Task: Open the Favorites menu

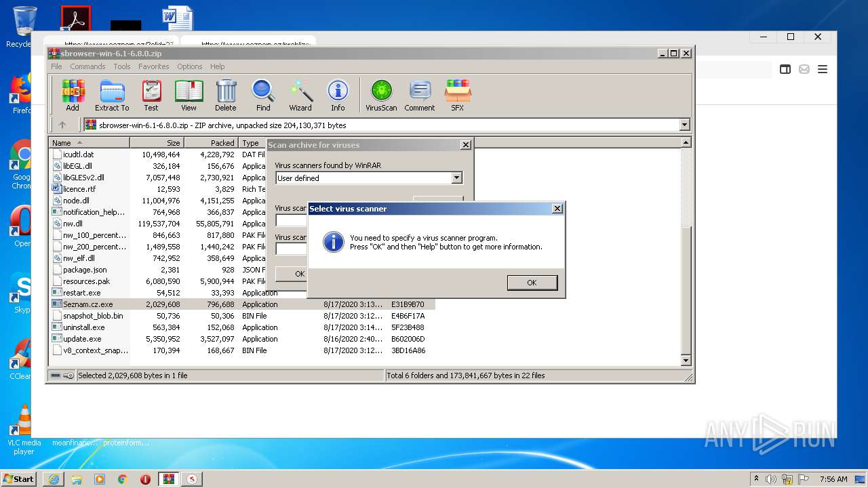Action: pos(154,66)
